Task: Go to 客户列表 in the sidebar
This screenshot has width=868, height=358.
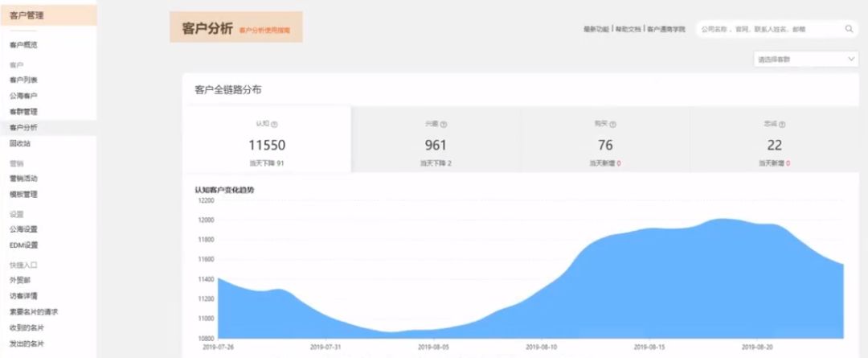Action: coord(24,80)
